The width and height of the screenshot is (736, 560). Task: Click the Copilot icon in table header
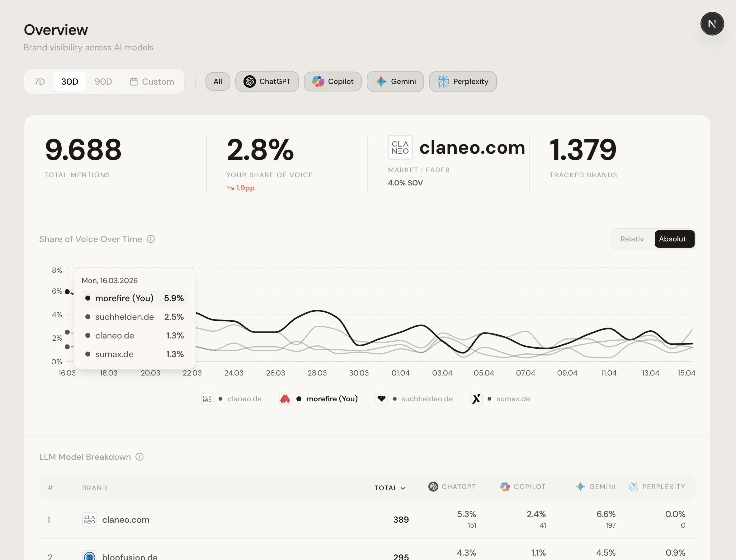coord(505,487)
